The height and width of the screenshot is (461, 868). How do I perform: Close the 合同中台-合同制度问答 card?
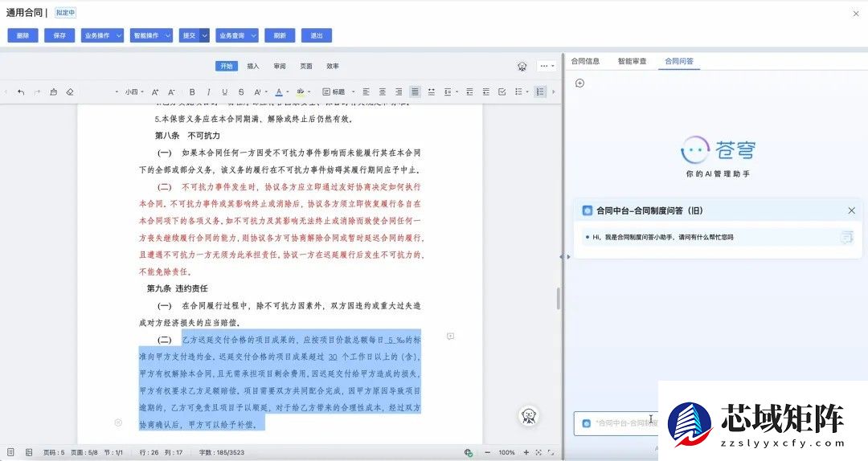(x=851, y=210)
